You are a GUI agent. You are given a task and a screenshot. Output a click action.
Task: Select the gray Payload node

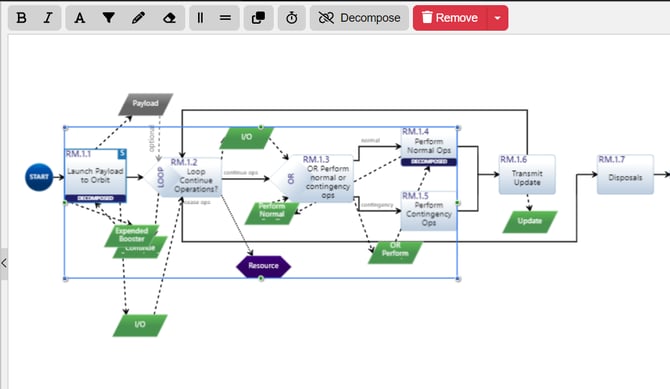click(x=145, y=104)
